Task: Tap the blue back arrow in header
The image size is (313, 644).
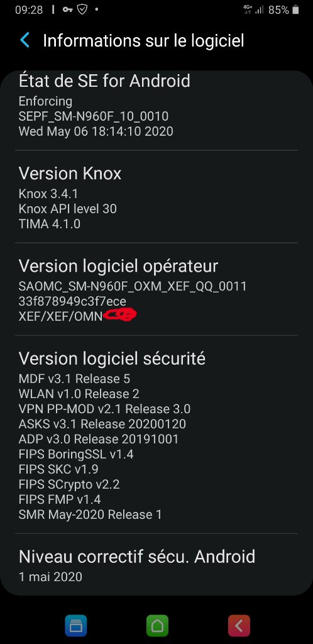Action: click(x=25, y=41)
